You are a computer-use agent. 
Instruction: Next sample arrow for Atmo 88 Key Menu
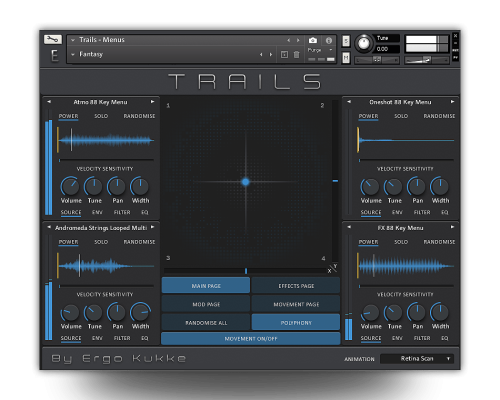[x=152, y=102]
